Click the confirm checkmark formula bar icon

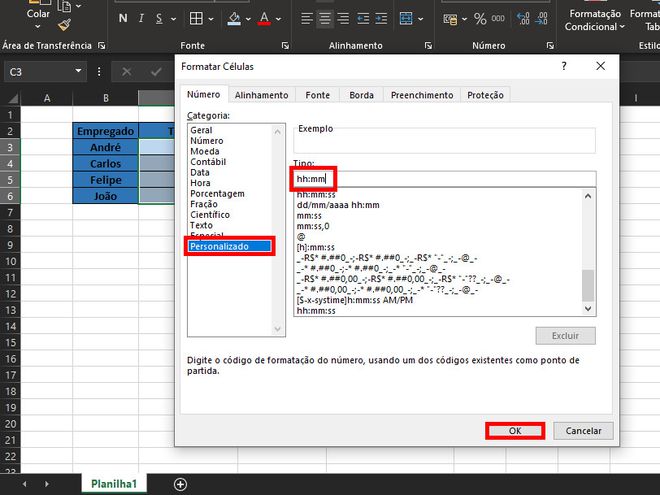tap(156, 72)
